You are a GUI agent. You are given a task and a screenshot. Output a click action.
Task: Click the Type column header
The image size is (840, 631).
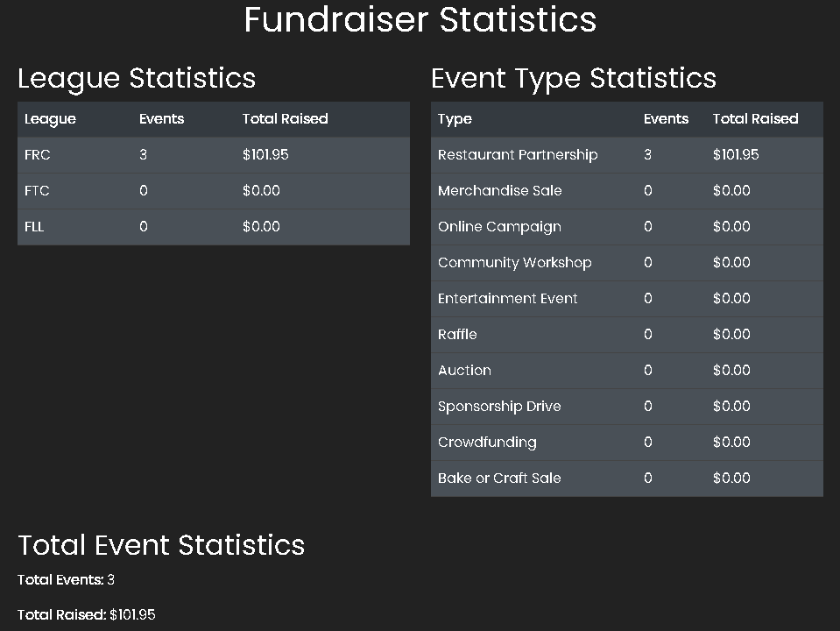(455, 119)
